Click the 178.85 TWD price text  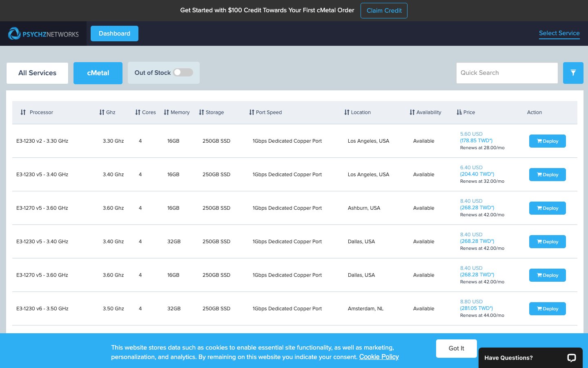click(x=477, y=141)
